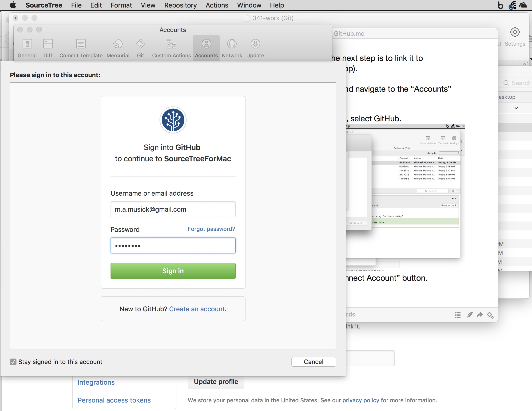
Task: Open the Repository menu
Action: click(x=180, y=5)
